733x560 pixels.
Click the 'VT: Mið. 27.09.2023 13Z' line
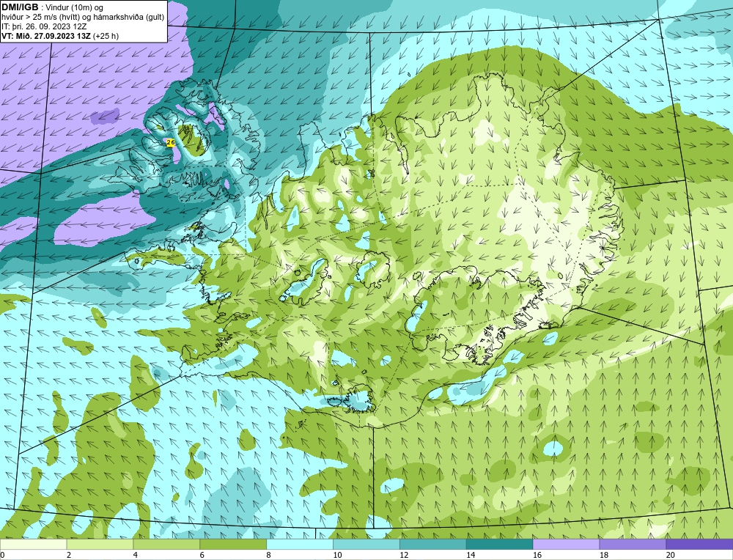pyautogui.click(x=46, y=36)
